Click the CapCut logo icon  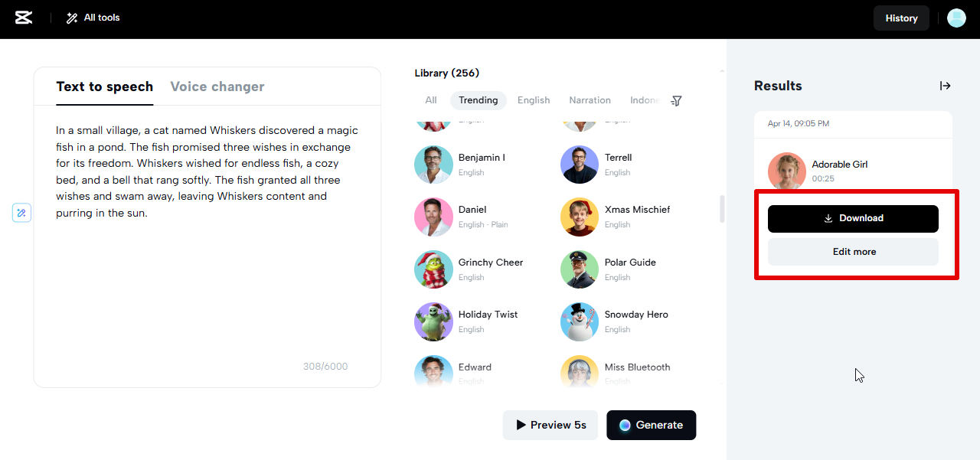click(x=24, y=18)
